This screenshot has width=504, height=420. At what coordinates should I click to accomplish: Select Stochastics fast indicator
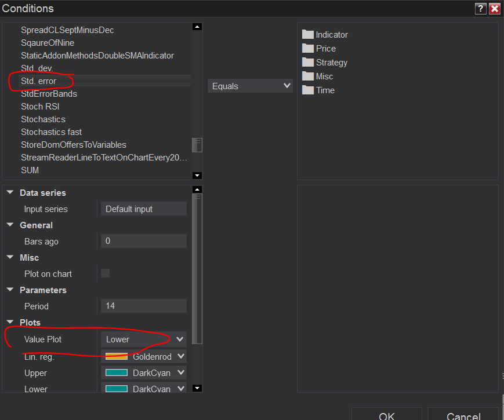[x=52, y=132]
